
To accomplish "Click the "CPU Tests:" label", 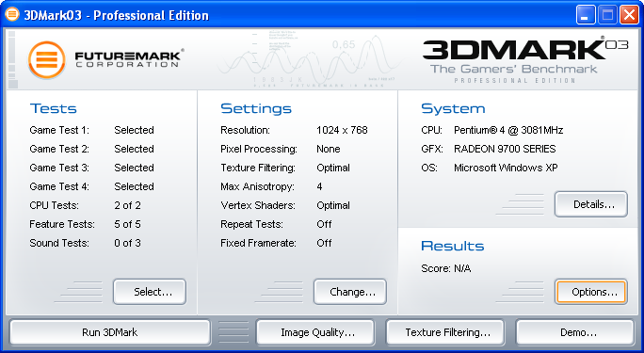I will pos(55,205).
